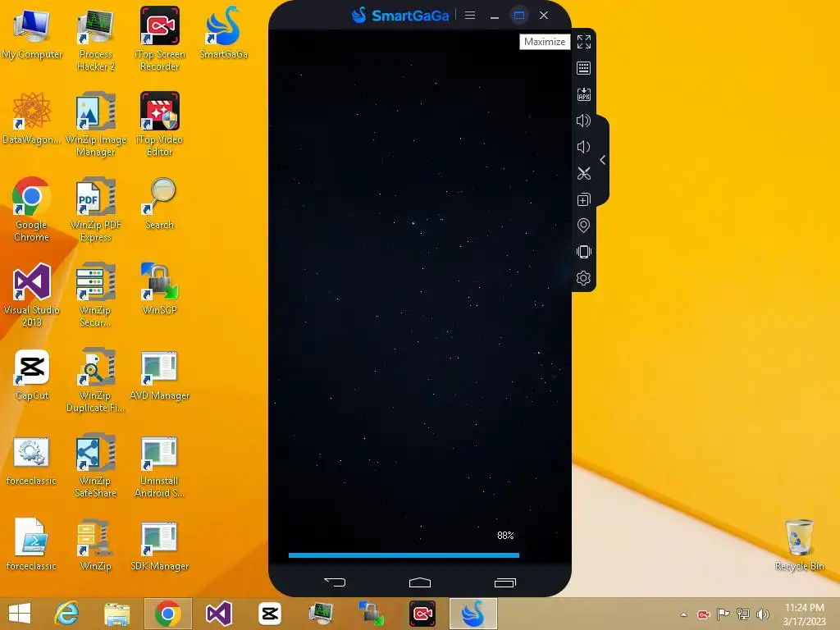Click the shake device icon
Image resolution: width=840 pixels, height=630 pixels.
click(583, 252)
